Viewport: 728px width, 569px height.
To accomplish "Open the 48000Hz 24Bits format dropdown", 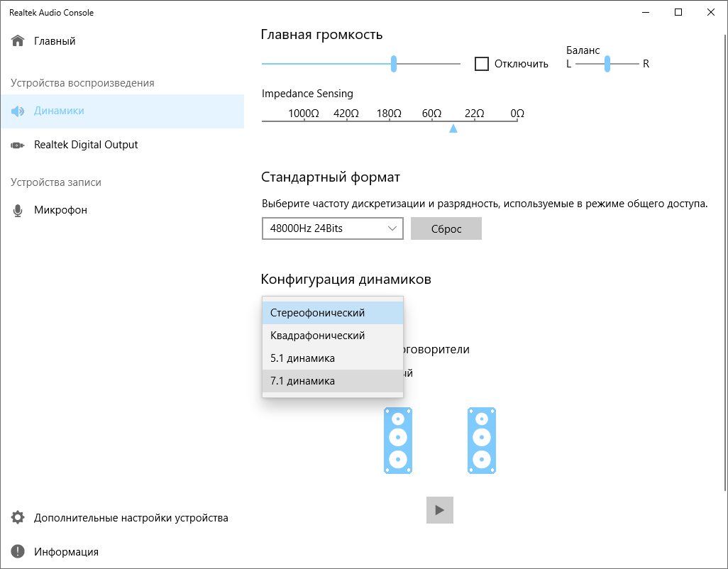I will click(x=332, y=229).
